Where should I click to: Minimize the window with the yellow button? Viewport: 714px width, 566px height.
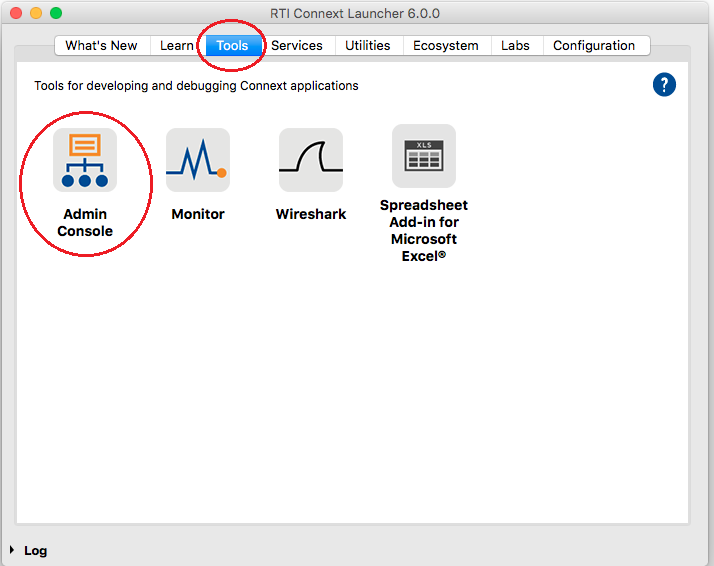point(35,13)
